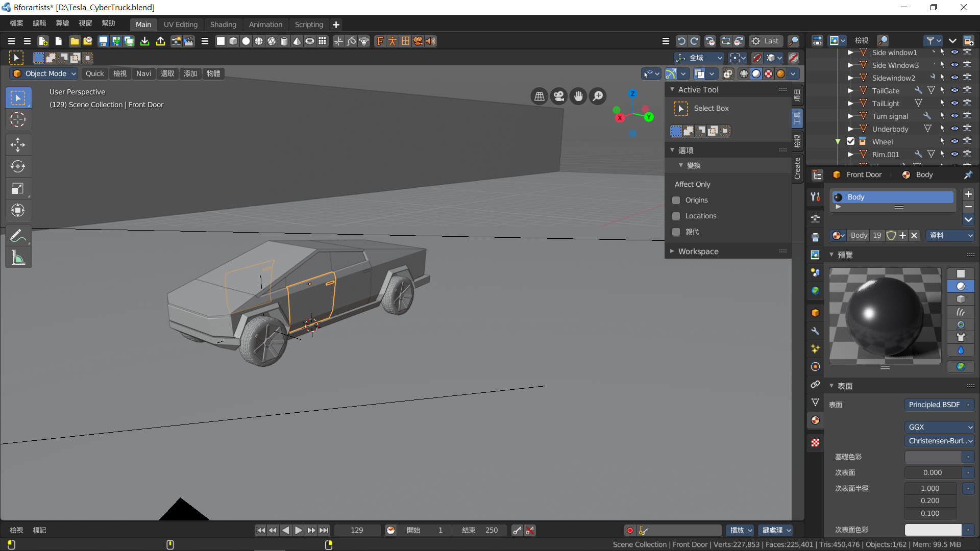Open the 鍵處理 keying dropdown
Image resolution: width=980 pixels, height=551 pixels.
[775, 531]
